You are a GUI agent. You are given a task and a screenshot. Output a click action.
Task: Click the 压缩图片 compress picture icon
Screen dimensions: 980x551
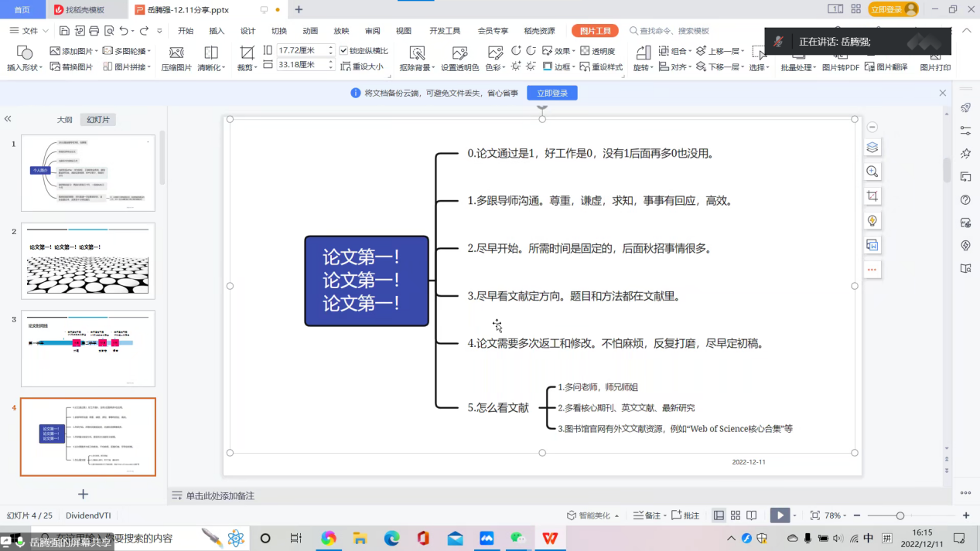pos(176,53)
